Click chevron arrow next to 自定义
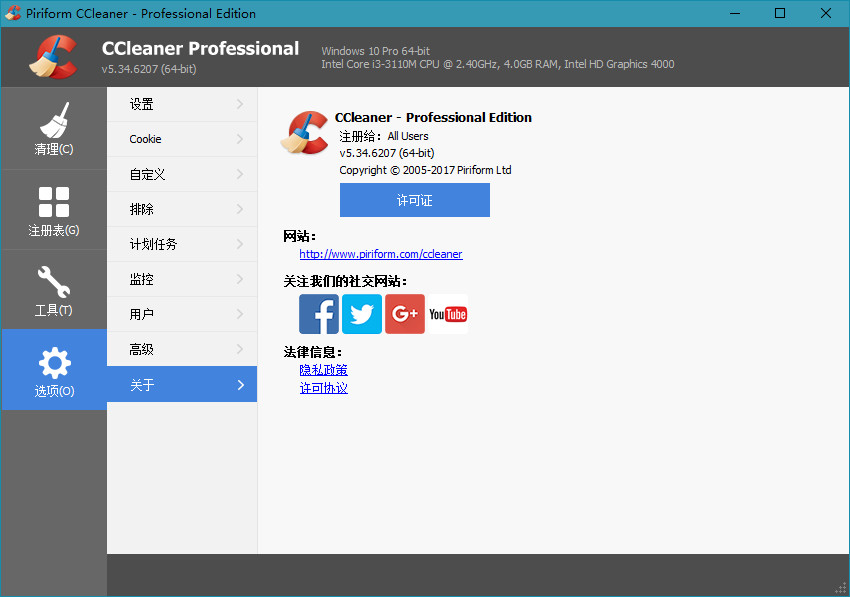The height and width of the screenshot is (597, 850). click(x=240, y=174)
